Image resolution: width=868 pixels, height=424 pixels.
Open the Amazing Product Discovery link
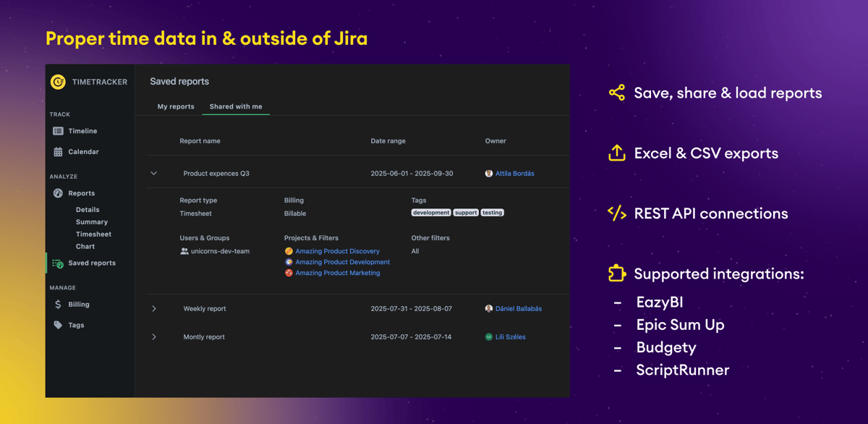tap(337, 251)
